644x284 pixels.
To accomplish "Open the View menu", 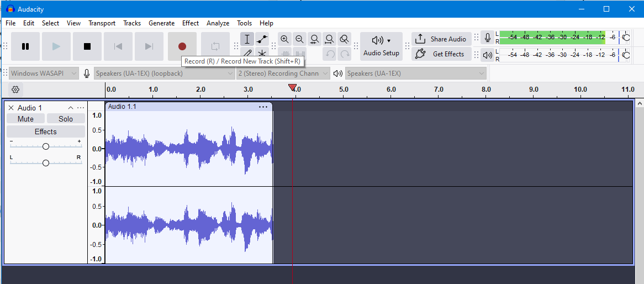I will point(74,23).
